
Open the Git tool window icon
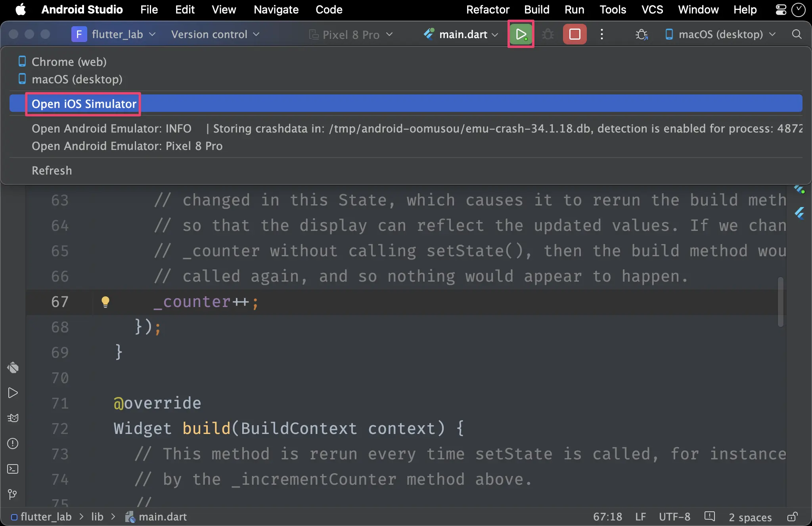click(13, 494)
